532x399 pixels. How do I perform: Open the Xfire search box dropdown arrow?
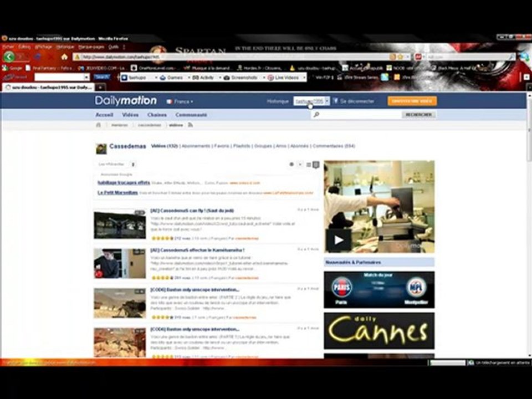86,78
